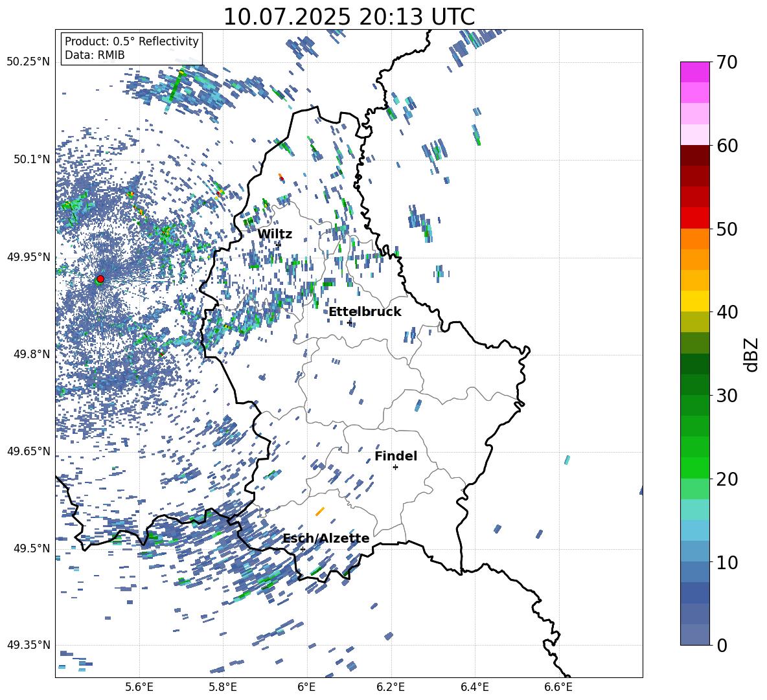Click the 50 colorbar tick label
767x700 pixels.
727,229
